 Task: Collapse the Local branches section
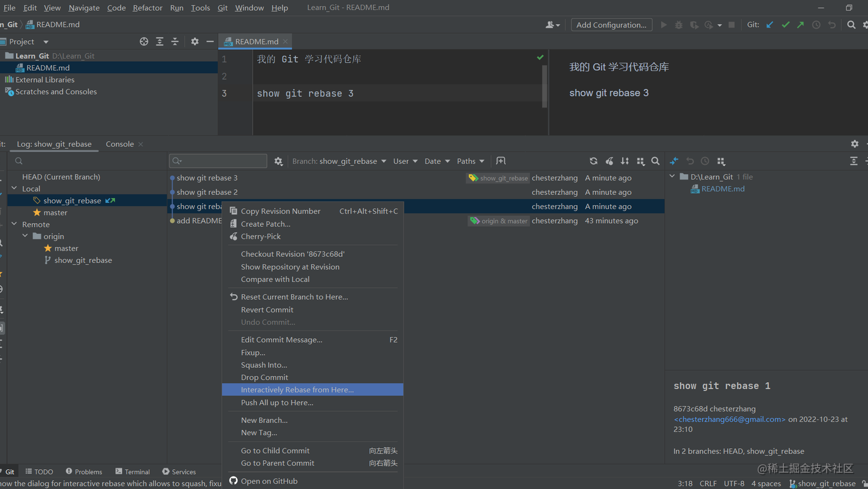[13, 188]
